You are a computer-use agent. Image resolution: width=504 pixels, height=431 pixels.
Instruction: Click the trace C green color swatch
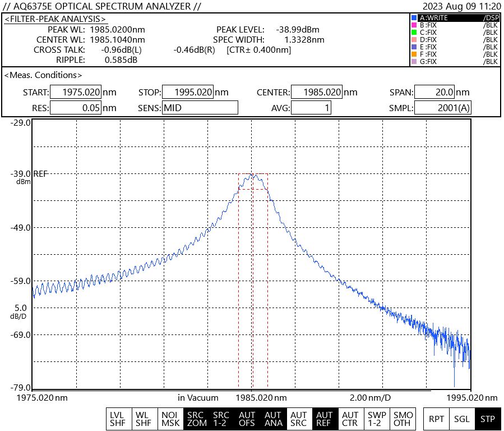point(414,33)
